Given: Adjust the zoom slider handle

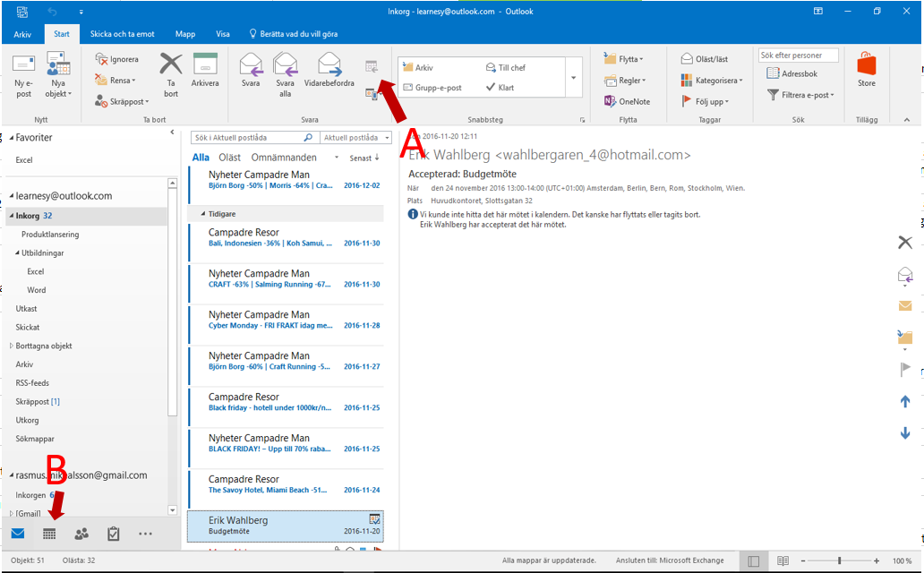Looking at the screenshot, I should [x=839, y=561].
